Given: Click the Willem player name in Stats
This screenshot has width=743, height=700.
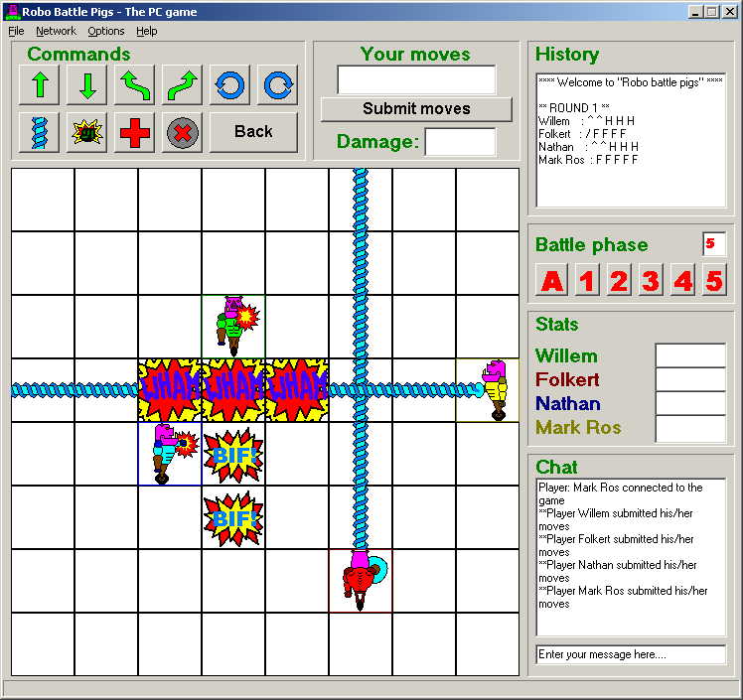Looking at the screenshot, I should 566,356.
